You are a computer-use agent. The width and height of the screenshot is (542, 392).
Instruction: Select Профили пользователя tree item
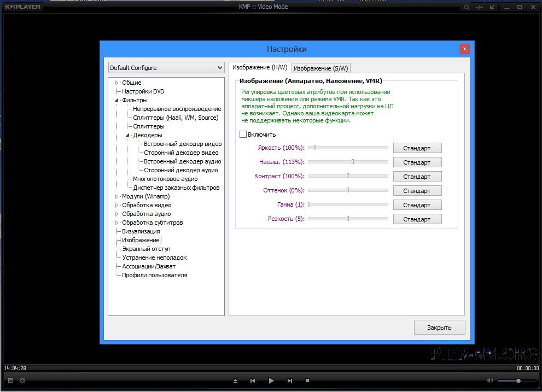155,275
